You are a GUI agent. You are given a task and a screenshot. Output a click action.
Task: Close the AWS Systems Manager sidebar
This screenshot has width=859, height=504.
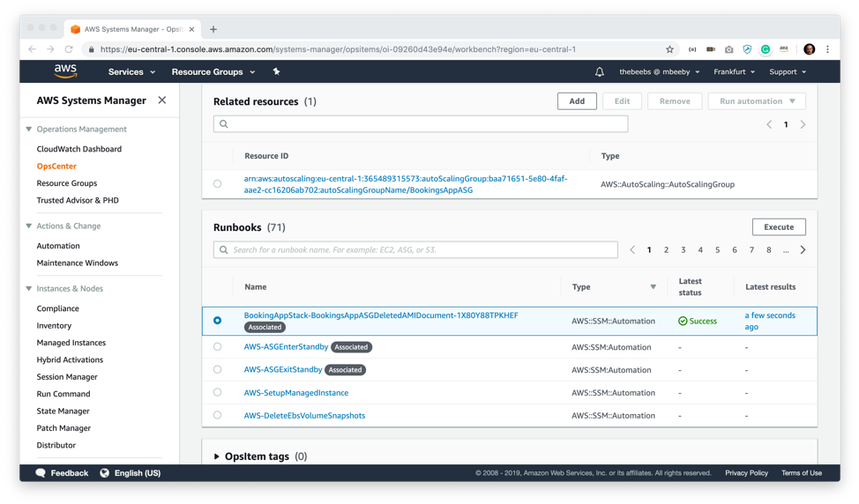point(162,100)
